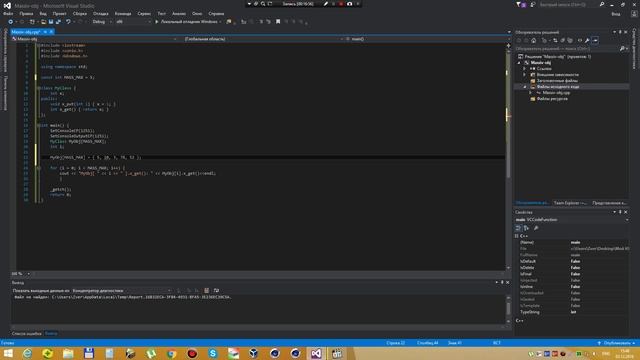Viewport: 640px width, 360px height.
Task: Collapse the main function code block
Action: tap(39, 125)
